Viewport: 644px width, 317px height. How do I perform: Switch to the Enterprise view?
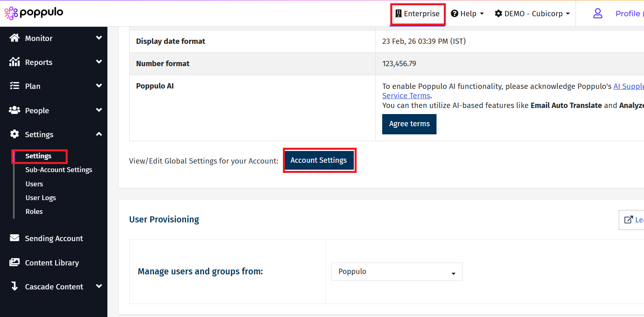[417, 13]
